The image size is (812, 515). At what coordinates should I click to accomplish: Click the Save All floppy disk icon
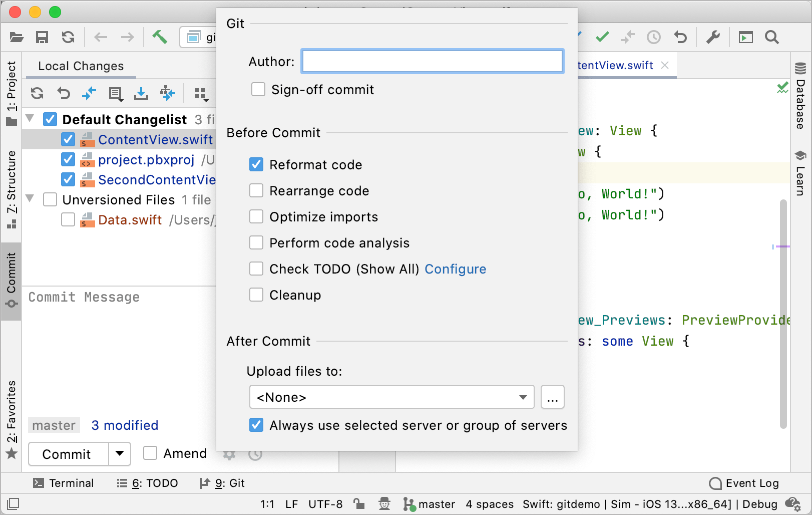click(42, 37)
